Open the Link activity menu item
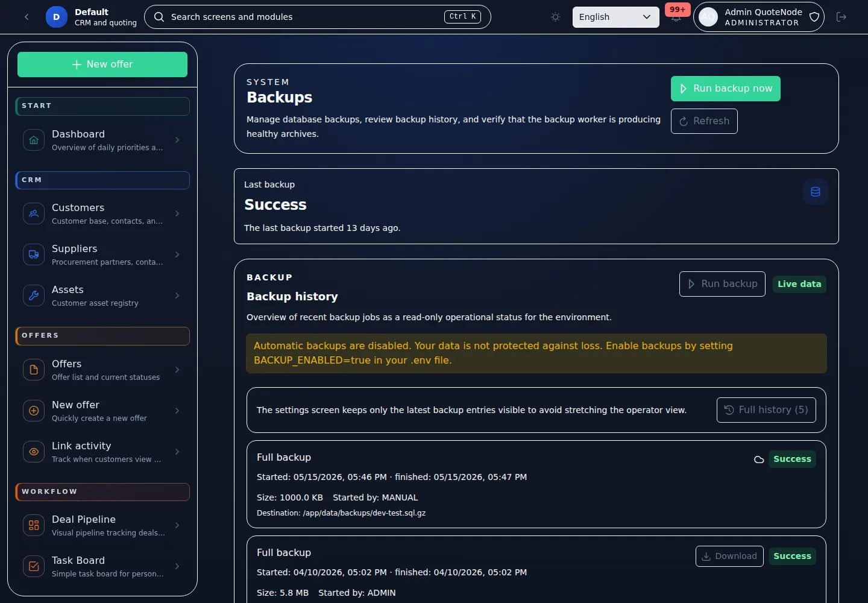The image size is (868, 603). tap(102, 452)
